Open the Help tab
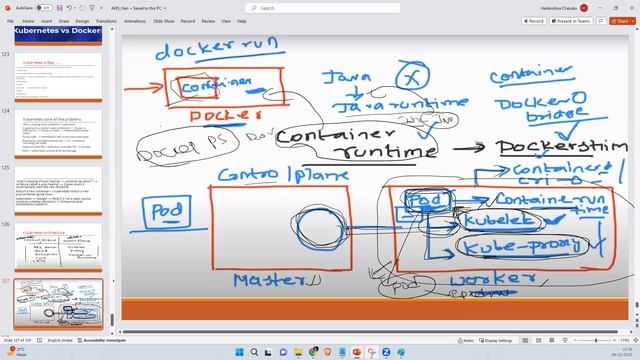 point(242,21)
